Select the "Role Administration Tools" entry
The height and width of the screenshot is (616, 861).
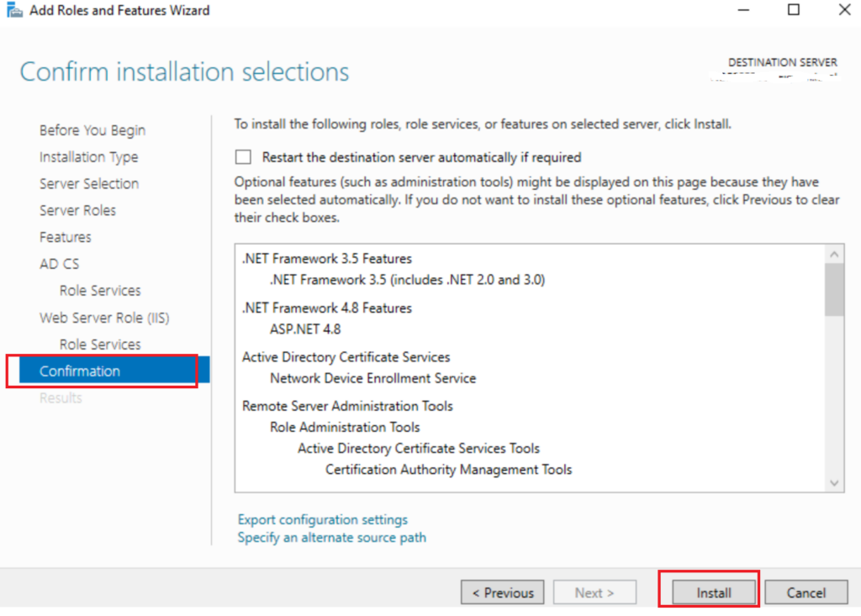[x=345, y=427]
